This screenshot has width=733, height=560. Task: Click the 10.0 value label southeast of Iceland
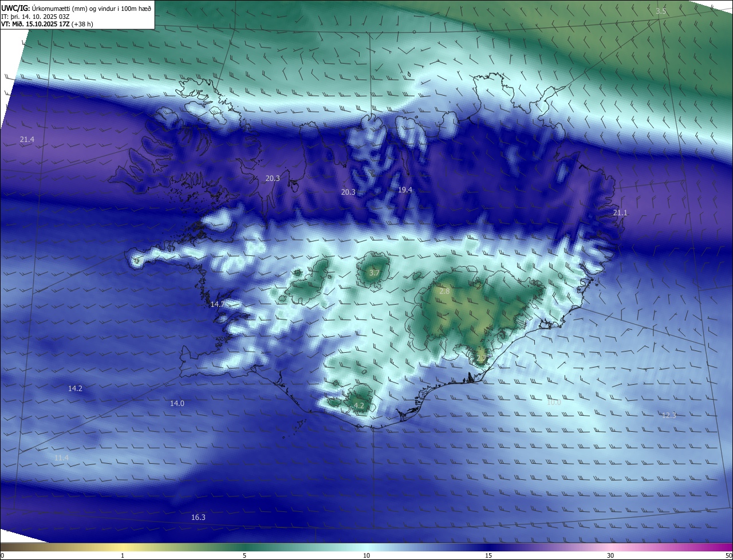click(x=553, y=403)
